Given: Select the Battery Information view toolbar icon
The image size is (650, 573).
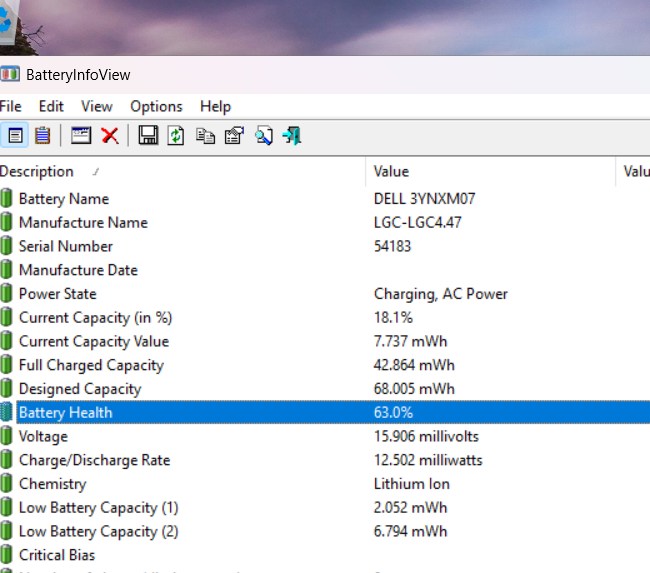Looking at the screenshot, I should coord(15,135).
